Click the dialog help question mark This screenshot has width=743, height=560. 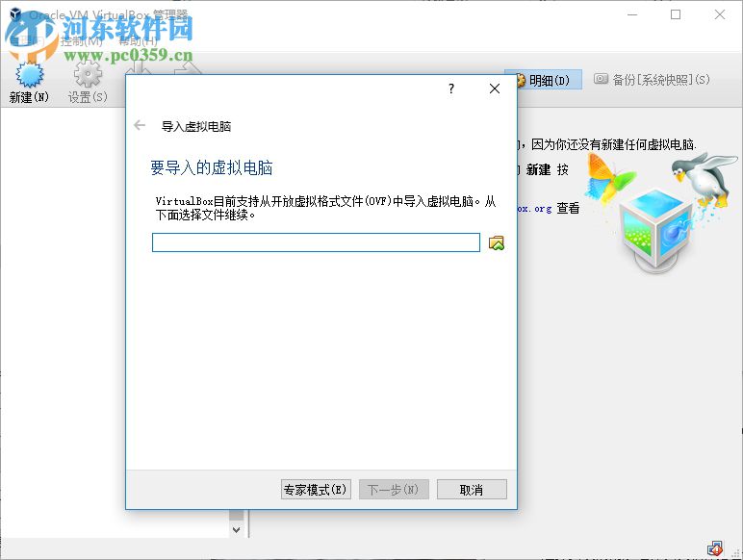(x=451, y=89)
